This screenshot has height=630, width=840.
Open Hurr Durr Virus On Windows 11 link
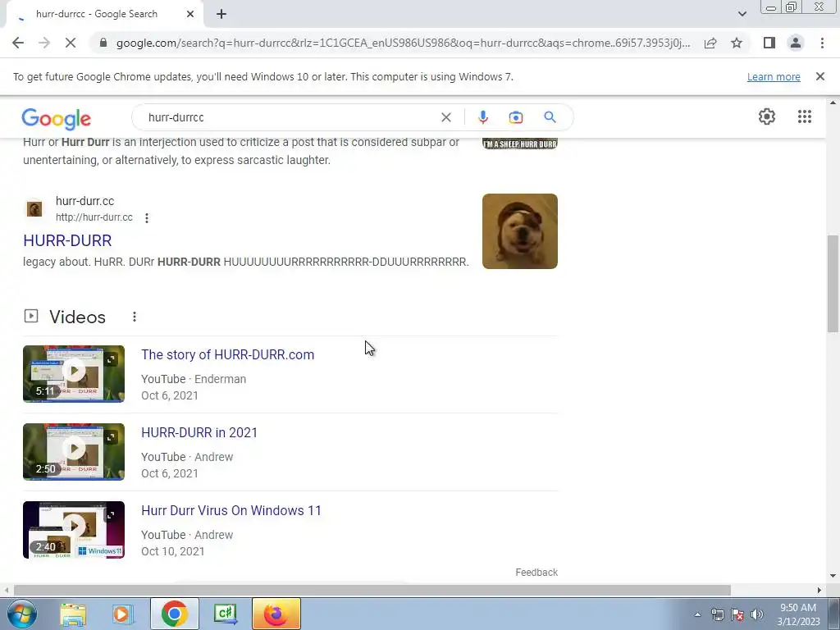pyautogui.click(x=231, y=510)
